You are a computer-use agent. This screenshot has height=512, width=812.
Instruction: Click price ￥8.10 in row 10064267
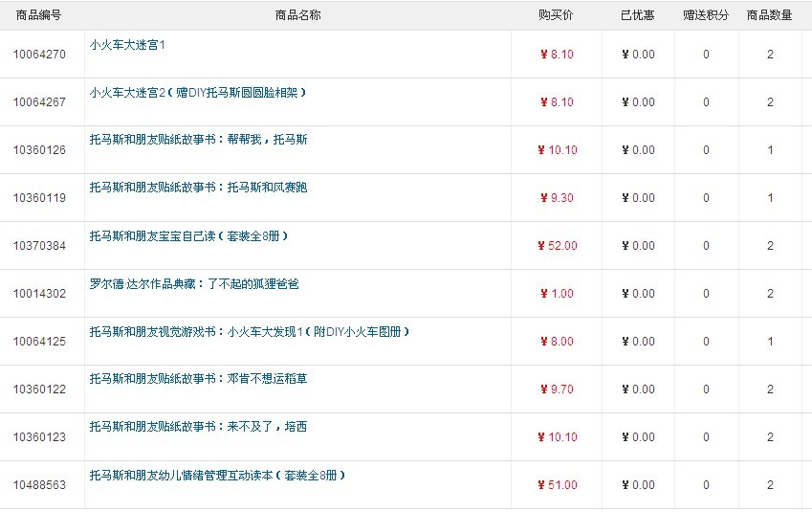click(x=558, y=102)
